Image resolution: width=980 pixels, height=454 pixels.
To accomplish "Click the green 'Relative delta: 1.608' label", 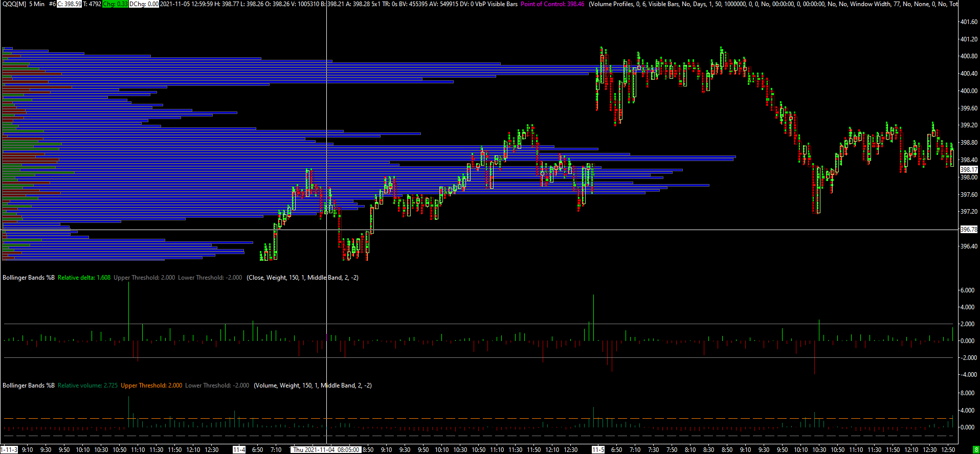I will tap(84, 278).
